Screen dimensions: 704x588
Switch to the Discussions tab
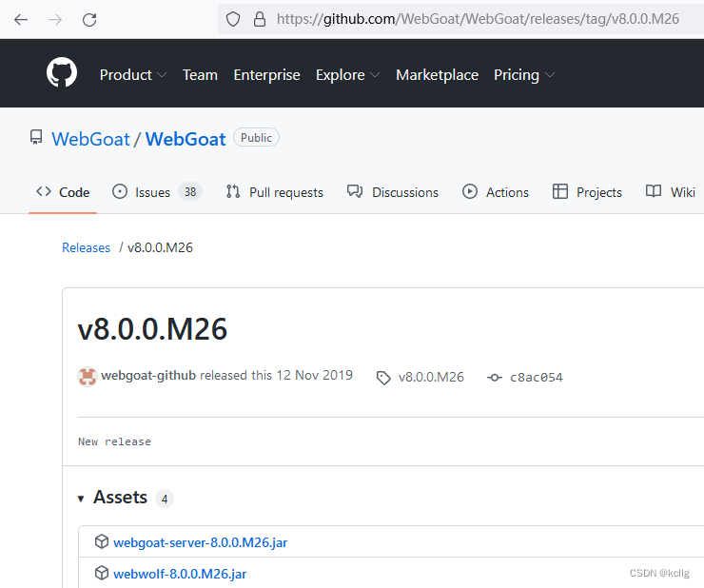392,192
